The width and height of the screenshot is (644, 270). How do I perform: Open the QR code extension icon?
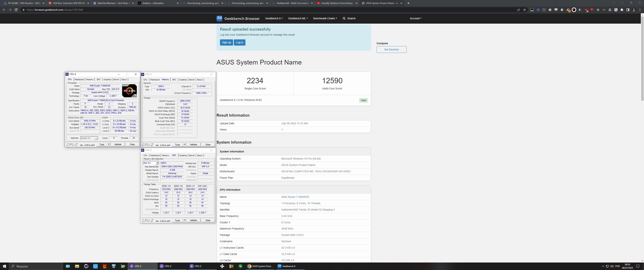[x=616, y=10]
